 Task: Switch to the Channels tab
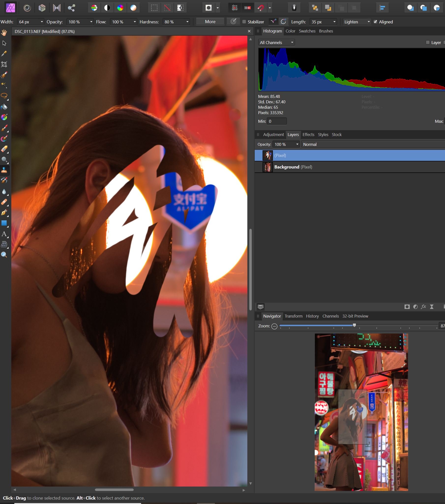(x=330, y=316)
